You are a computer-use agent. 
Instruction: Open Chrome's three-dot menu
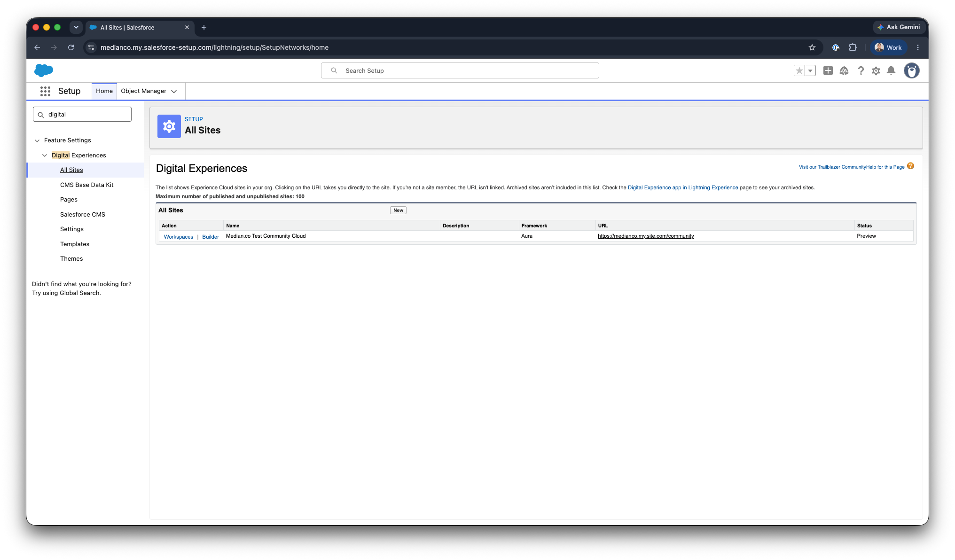point(918,47)
